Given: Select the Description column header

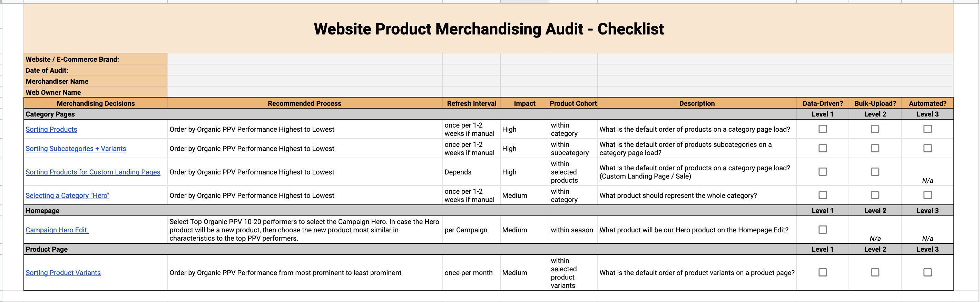Looking at the screenshot, I should 697,103.
